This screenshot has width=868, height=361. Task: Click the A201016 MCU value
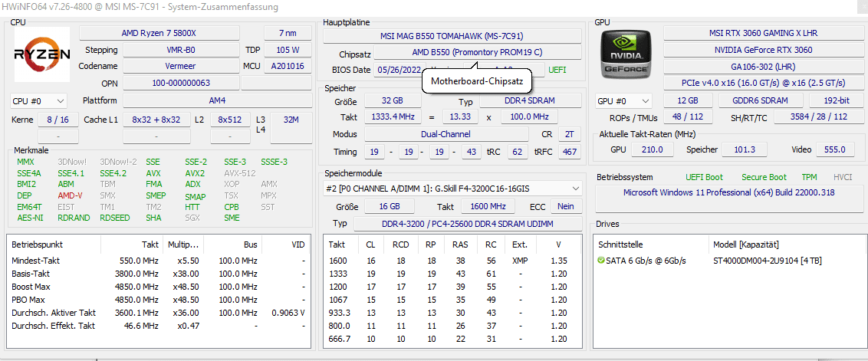click(x=288, y=67)
